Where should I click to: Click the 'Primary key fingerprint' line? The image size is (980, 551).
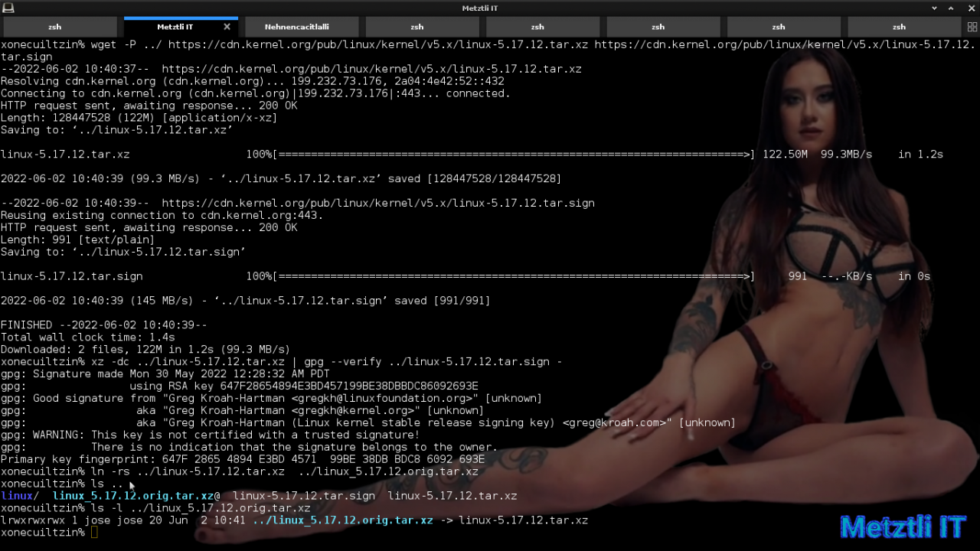point(243,459)
